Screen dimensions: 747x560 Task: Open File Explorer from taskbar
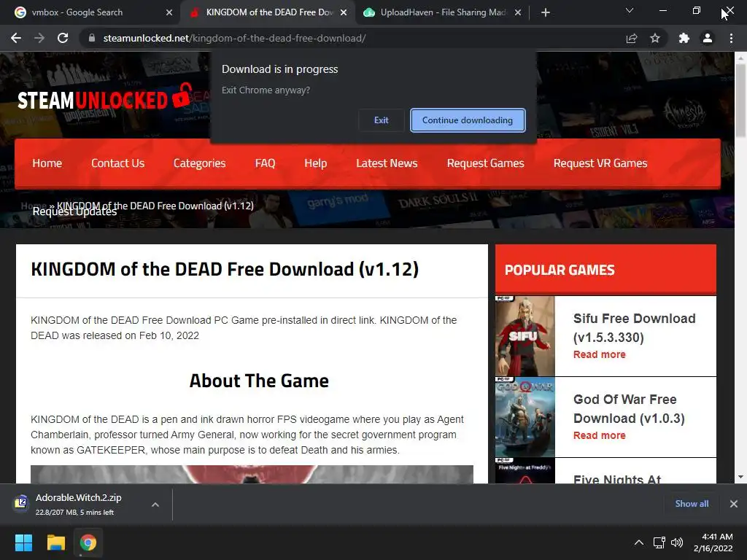point(55,542)
